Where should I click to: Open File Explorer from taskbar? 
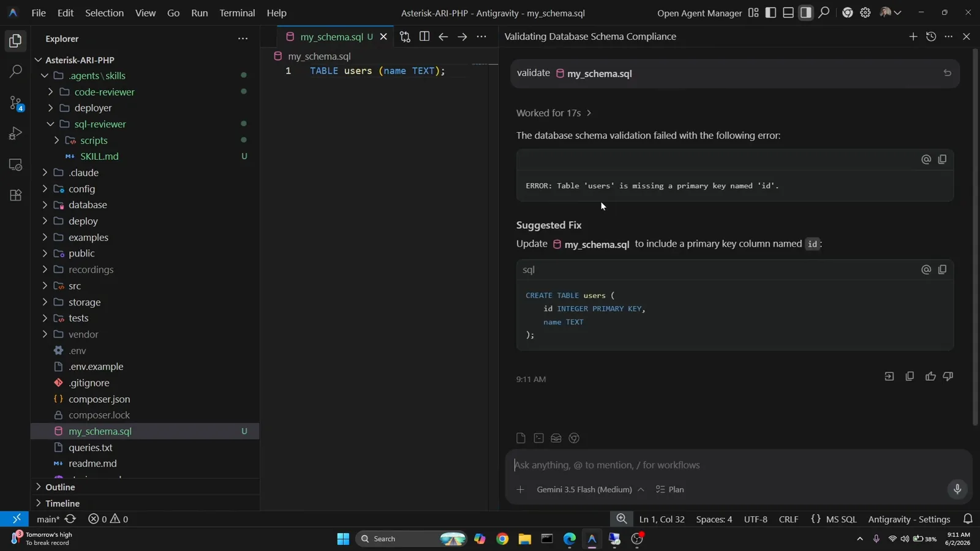coord(525,539)
